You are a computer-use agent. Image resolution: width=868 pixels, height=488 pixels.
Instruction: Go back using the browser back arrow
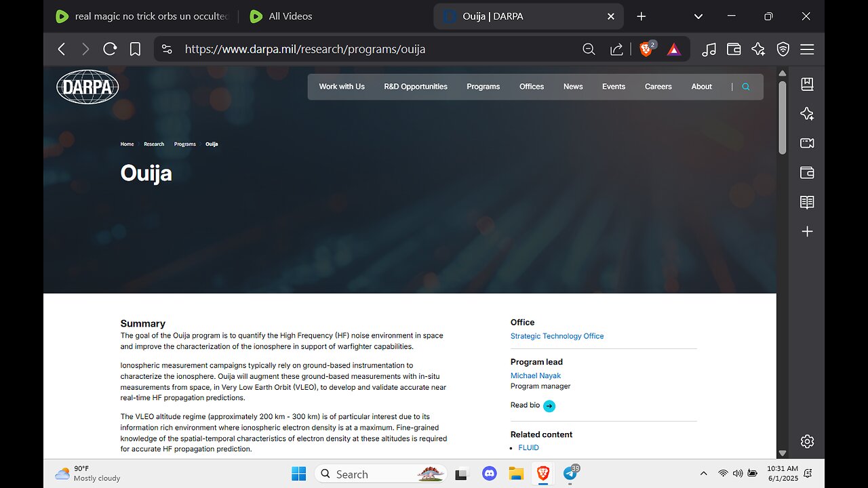click(x=62, y=49)
